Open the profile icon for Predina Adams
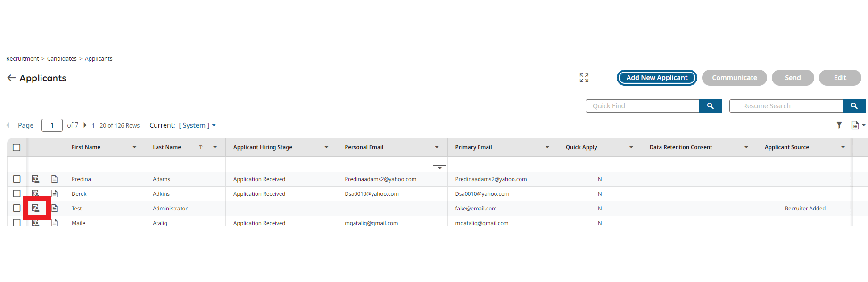 coord(35,179)
